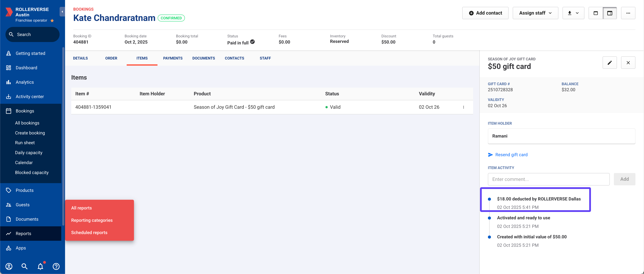Click the Resend gift card link
The image size is (644, 274).
coord(511,155)
